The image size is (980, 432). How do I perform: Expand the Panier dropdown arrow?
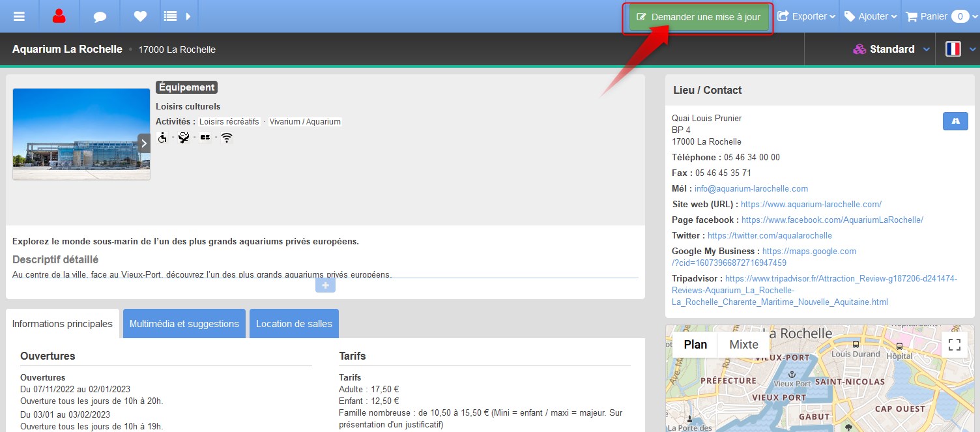tap(975, 17)
